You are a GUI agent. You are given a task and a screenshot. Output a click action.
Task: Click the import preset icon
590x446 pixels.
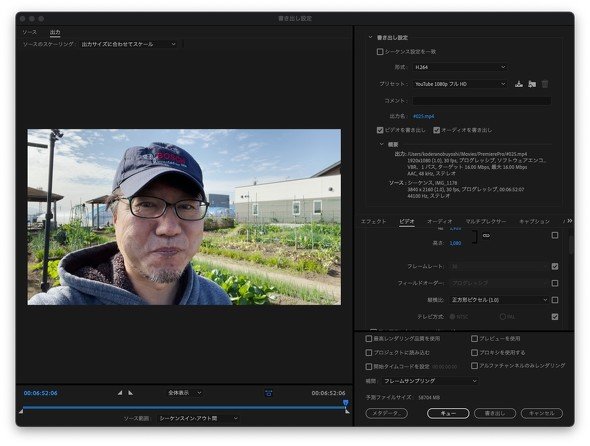532,84
